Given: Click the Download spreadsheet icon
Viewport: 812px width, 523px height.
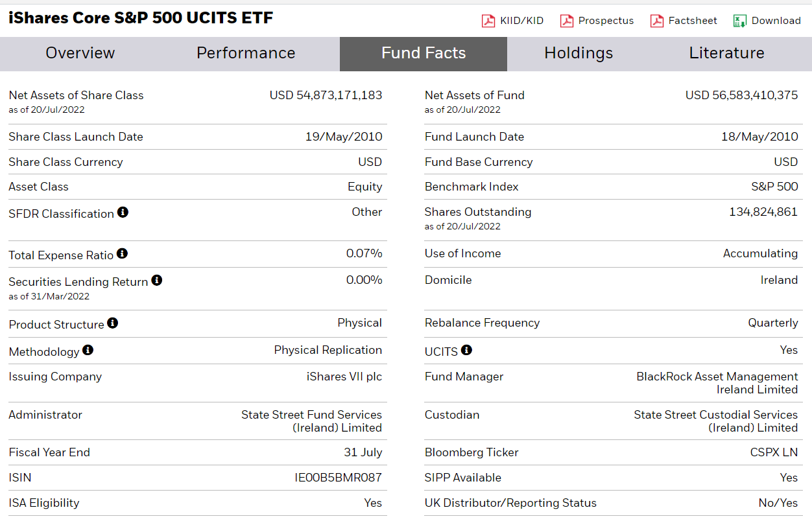Looking at the screenshot, I should [739, 20].
